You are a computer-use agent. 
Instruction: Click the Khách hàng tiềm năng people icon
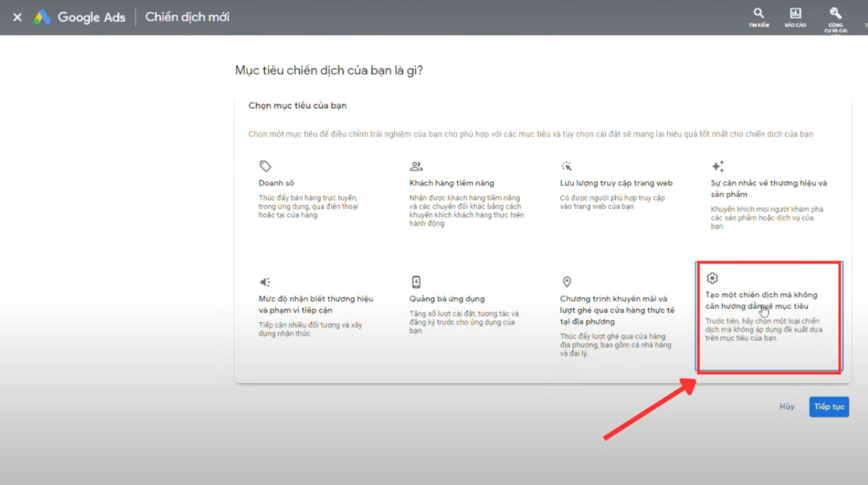pos(416,166)
